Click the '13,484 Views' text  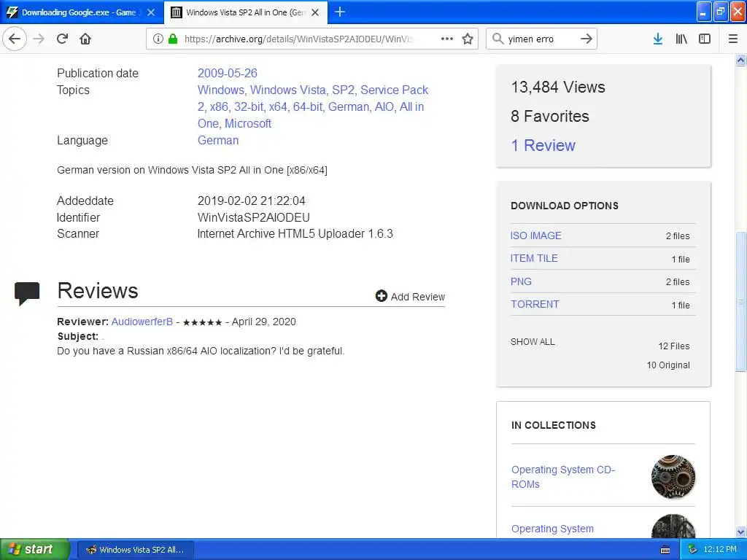point(558,87)
